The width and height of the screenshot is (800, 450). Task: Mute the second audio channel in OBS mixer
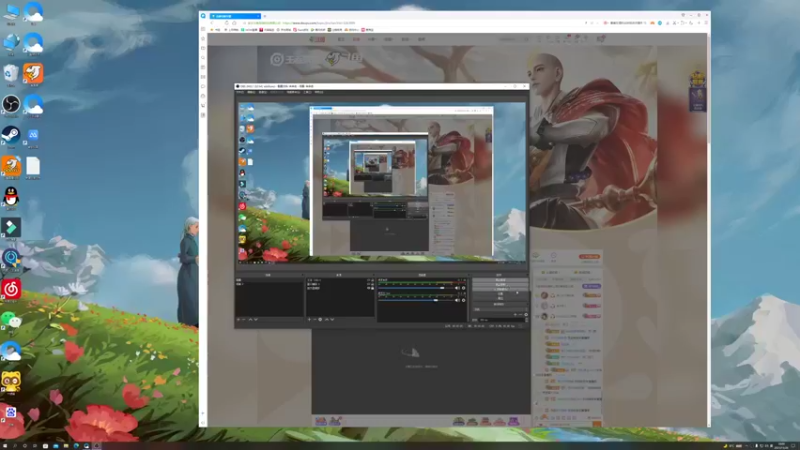(x=458, y=300)
